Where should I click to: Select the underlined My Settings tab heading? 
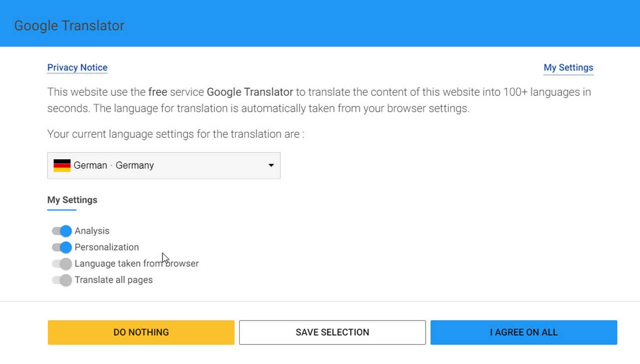pos(72,200)
